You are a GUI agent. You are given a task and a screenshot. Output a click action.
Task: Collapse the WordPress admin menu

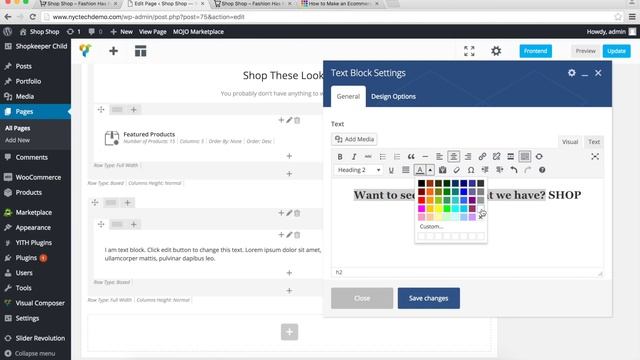[x=35, y=353]
